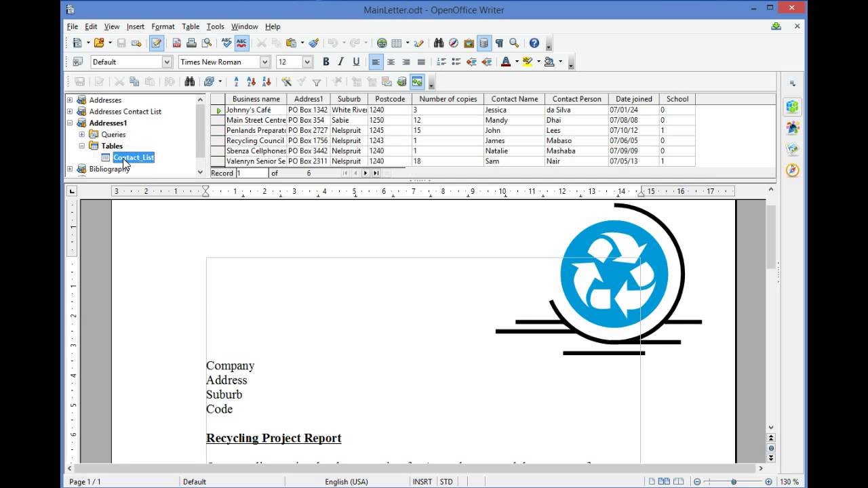Open the Format menu
Image resolution: width=868 pixels, height=488 pixels.
[163, 26]
